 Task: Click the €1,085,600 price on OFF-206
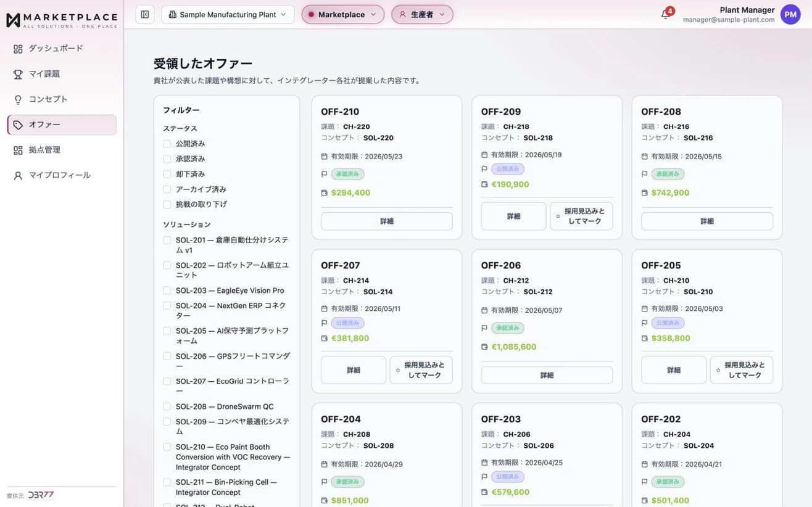click(513, 347)
